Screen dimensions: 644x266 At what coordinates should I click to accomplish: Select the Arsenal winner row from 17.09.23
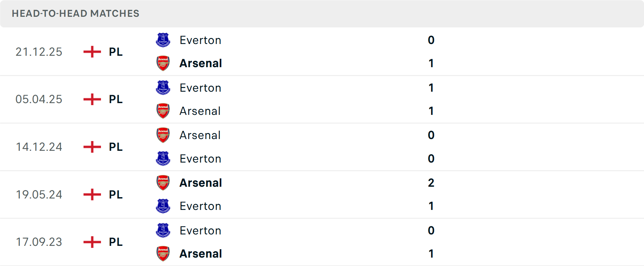pyautogui.click(x=201, y=254)
